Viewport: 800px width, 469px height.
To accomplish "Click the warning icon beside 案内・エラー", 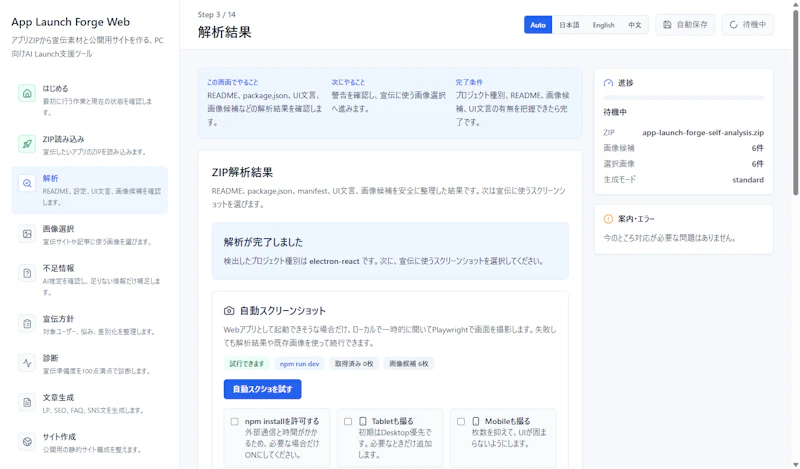I will click(608, 219).
